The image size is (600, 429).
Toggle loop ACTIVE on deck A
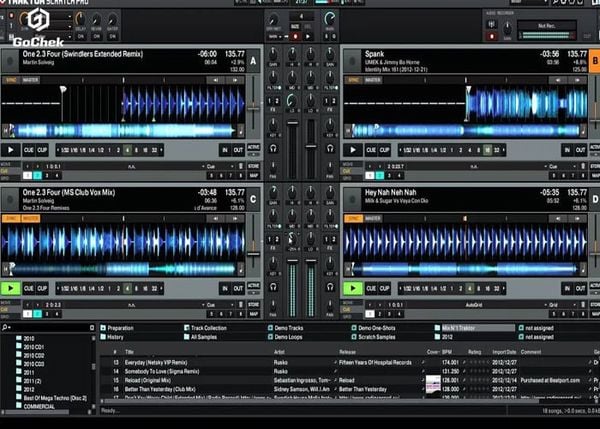point(253,147)
